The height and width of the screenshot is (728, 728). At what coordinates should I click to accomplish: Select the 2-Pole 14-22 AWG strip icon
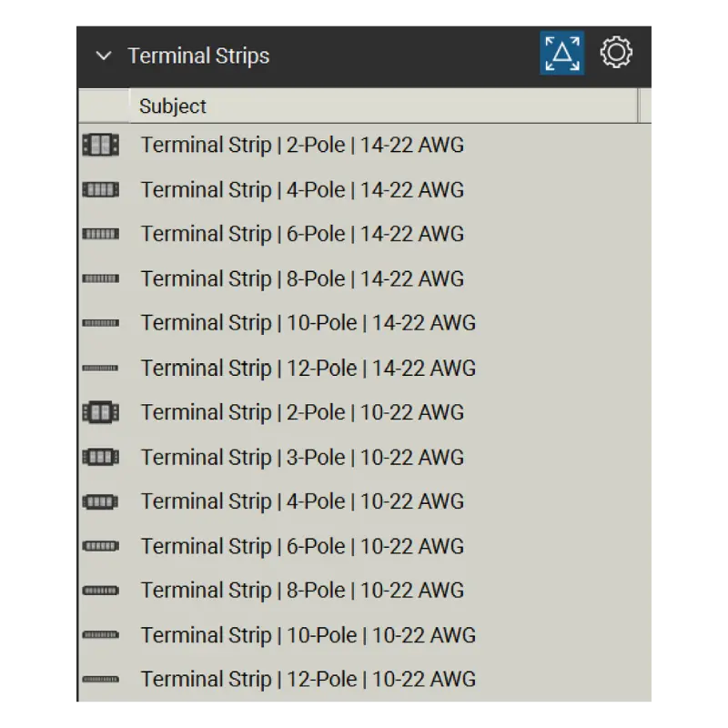[x=101, y=145]
